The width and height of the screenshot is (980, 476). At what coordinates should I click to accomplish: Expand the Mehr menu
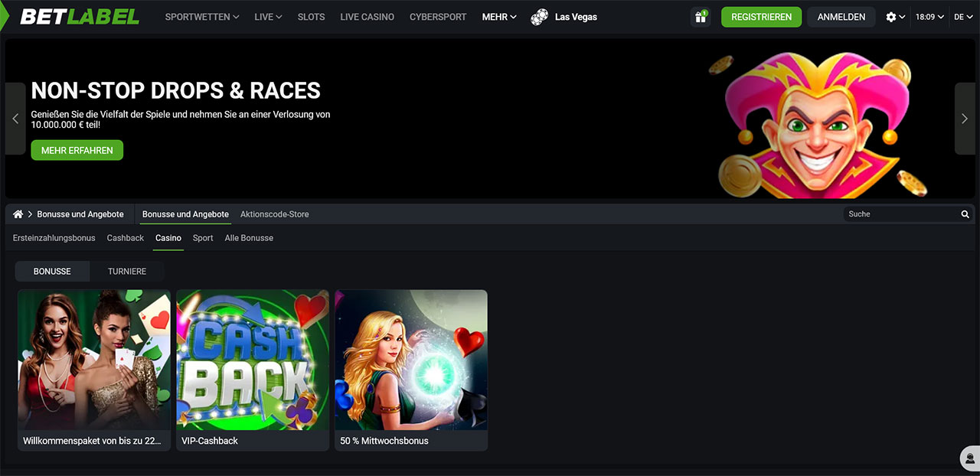pyautogui.click(x=499, y=17)
